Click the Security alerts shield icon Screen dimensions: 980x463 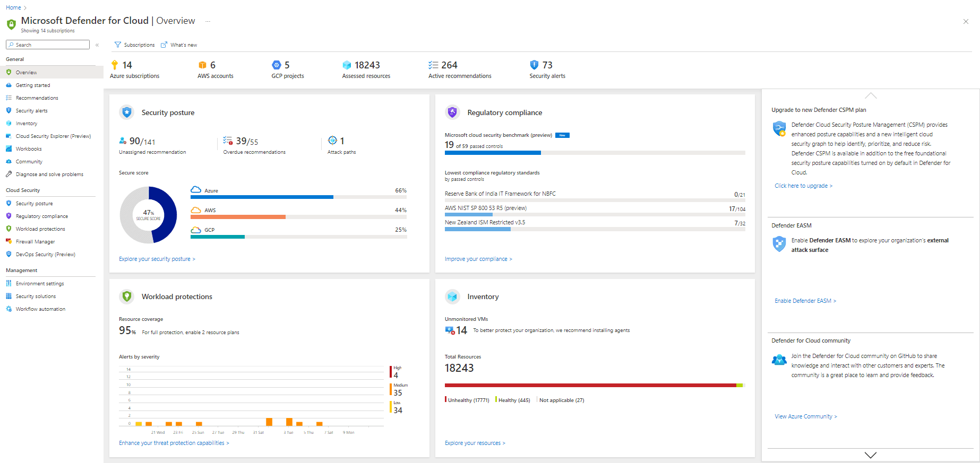[534, 65]
